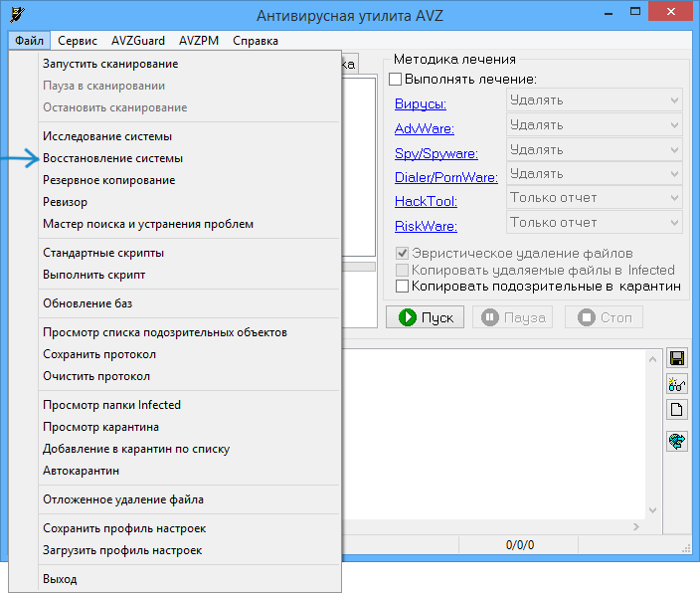
Task: Click the save protocol floppy disk icon
Action: click(677, 358)
